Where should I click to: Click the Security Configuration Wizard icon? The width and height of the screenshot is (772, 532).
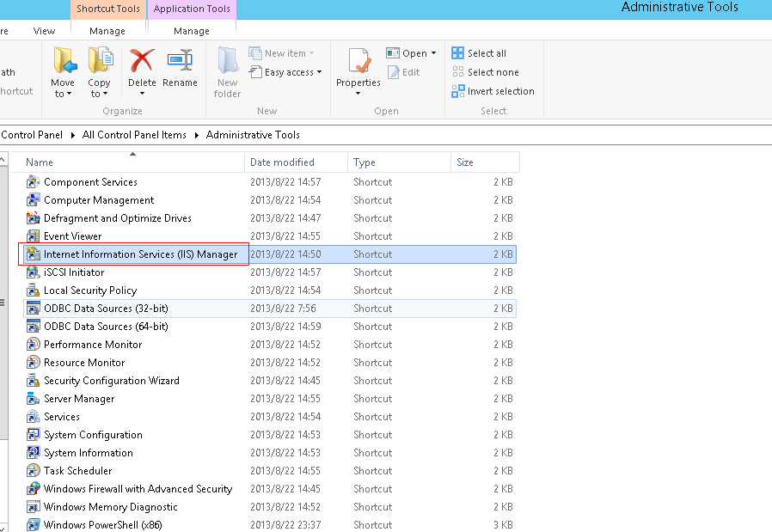click(33, 381)
